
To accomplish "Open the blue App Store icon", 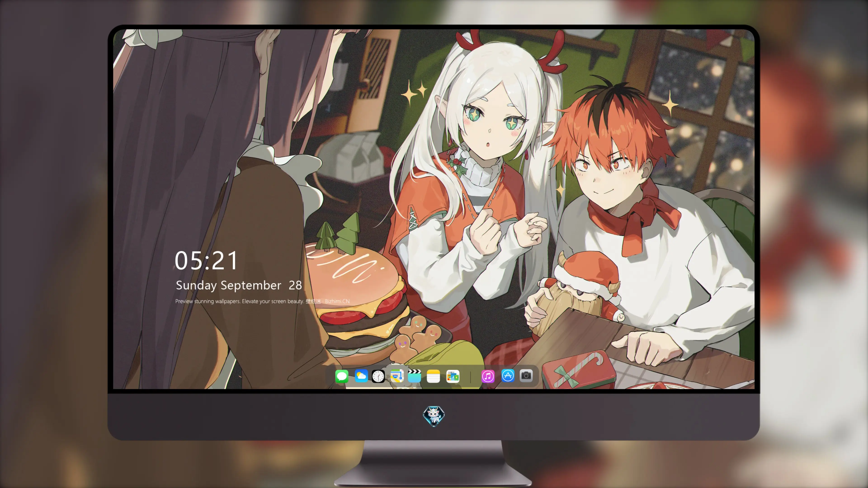I will (508, 375).
